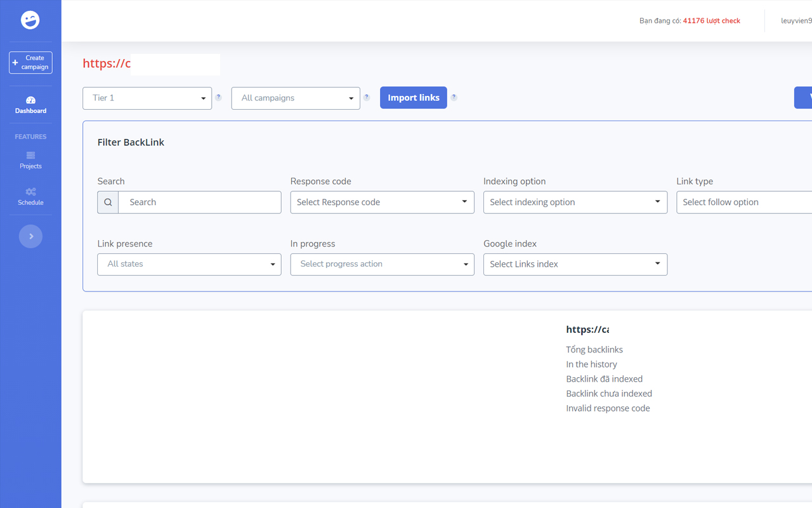Open the Select progress action dropdown
The image size is (812, 508).
pos(382,264)
